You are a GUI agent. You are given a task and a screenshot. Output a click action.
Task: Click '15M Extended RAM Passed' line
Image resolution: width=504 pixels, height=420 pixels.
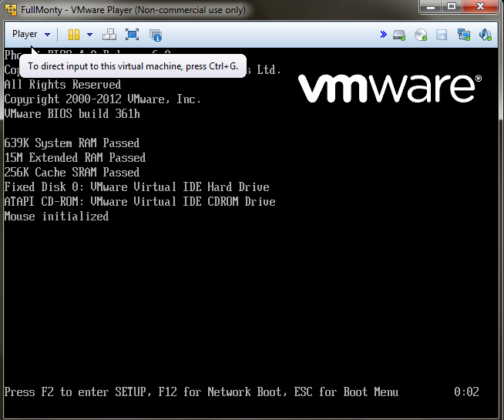tap(75, 158)
